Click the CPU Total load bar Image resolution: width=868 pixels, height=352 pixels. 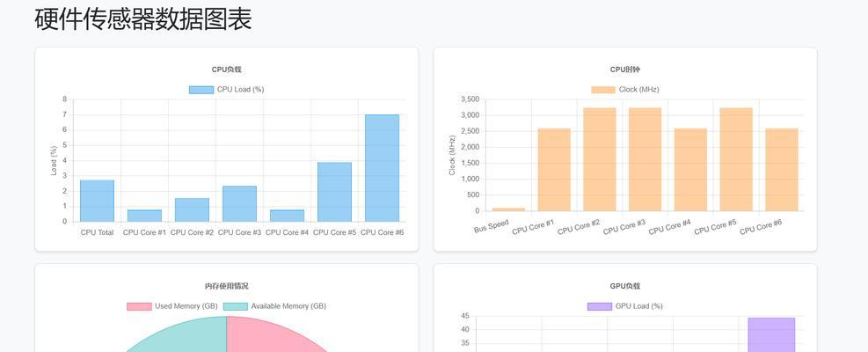coord(97,202)
